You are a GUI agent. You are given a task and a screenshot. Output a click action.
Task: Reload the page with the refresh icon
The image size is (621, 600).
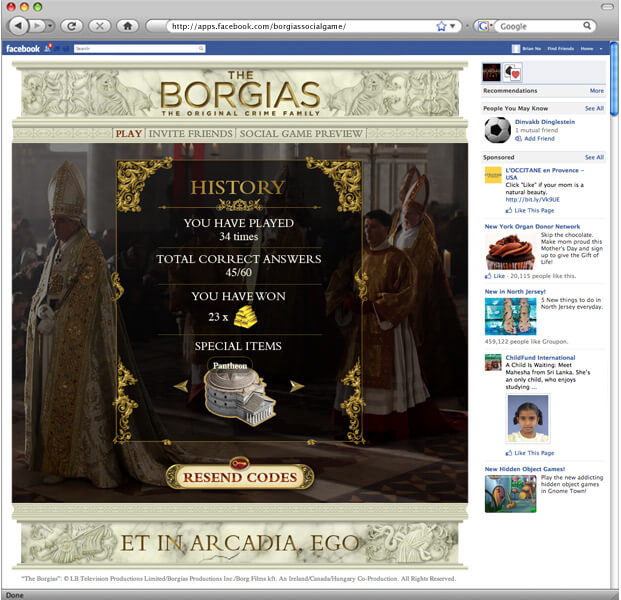click(x=72, y=26)
